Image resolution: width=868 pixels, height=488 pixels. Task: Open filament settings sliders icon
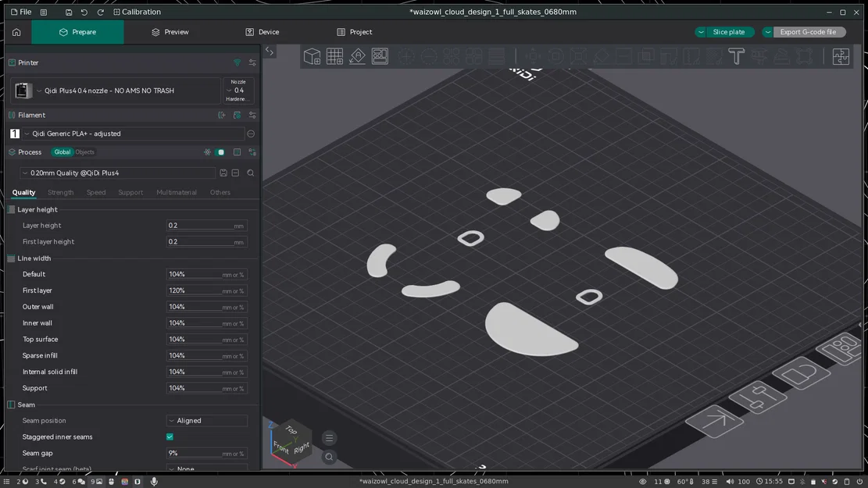pyautogui.click(x=252, y=115)
